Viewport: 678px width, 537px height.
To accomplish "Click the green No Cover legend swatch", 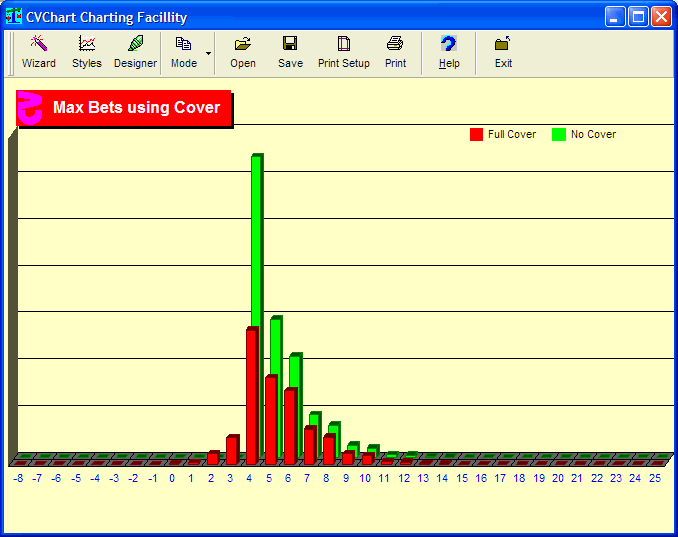I will coord(559,135).
